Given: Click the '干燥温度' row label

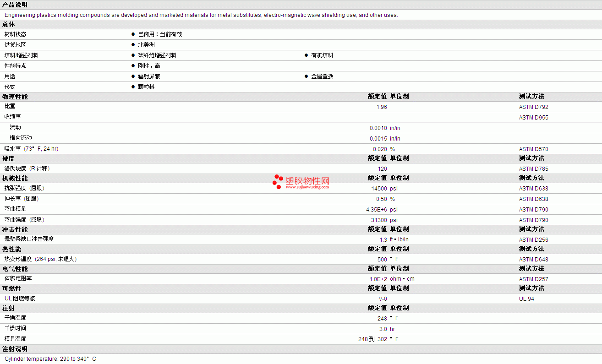Looking at the screenshot, I should pos(16,318).
